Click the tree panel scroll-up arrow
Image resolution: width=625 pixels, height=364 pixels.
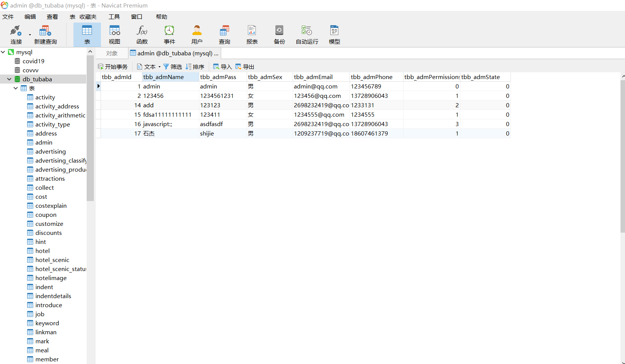pyautogui.click(x=90, y=52)
